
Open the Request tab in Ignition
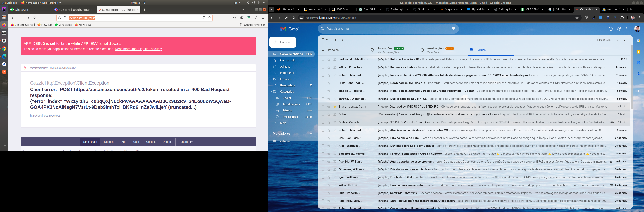coord(109,142)
